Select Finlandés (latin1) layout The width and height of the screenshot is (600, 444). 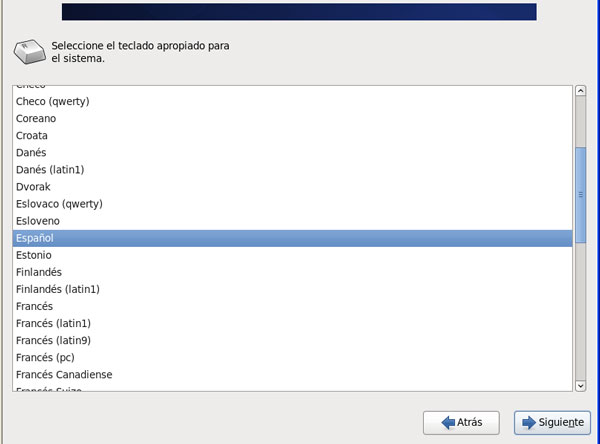click(x=58, y=289)
